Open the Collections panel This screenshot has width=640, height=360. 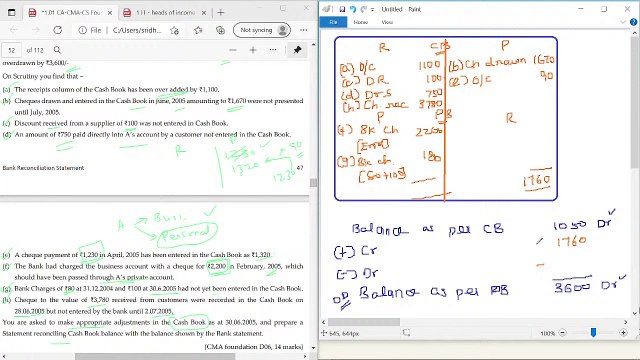click(x=220, y=30)
